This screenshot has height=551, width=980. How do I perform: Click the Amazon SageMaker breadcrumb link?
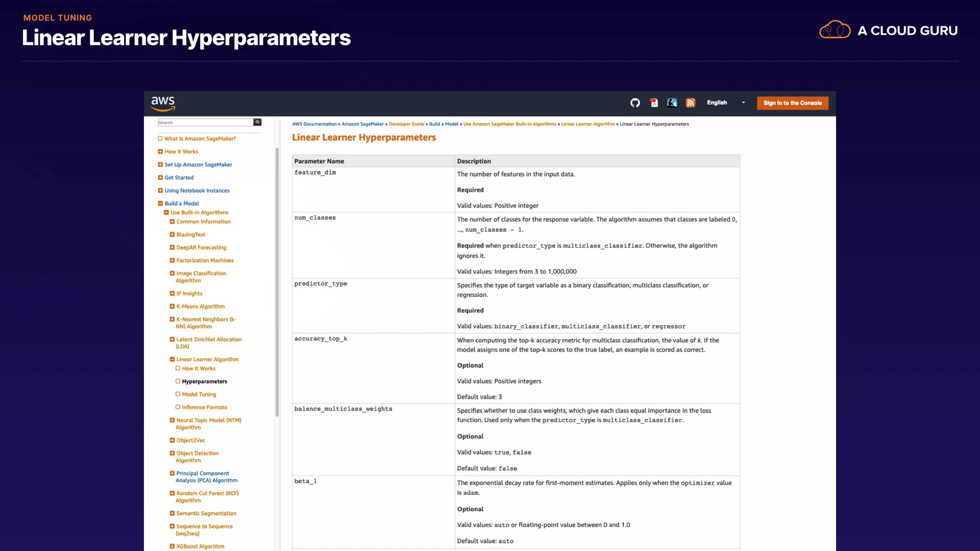(362, 124)
